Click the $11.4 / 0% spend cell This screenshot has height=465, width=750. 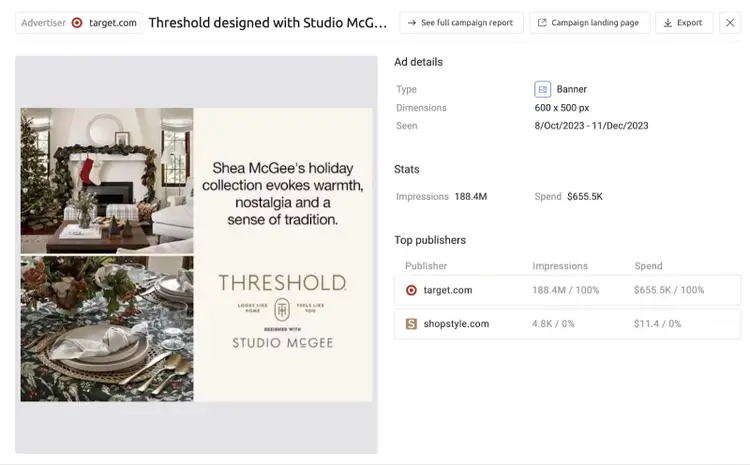657,324
